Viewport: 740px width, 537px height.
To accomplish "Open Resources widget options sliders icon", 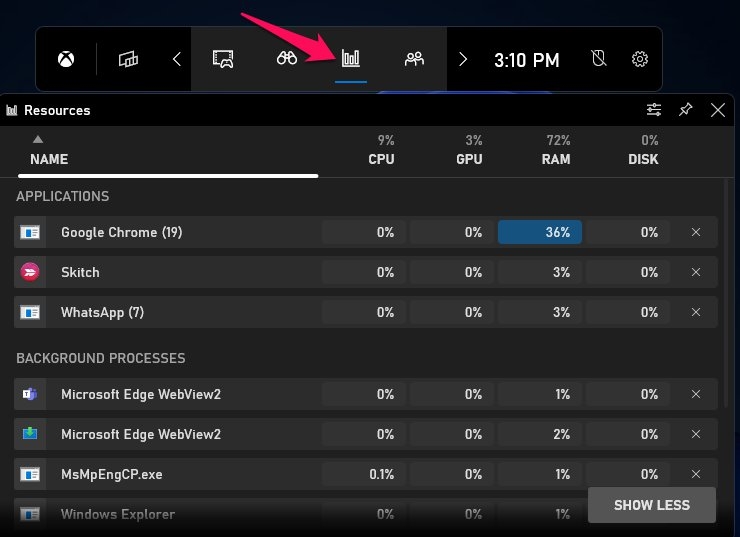I will pos(654,110).
